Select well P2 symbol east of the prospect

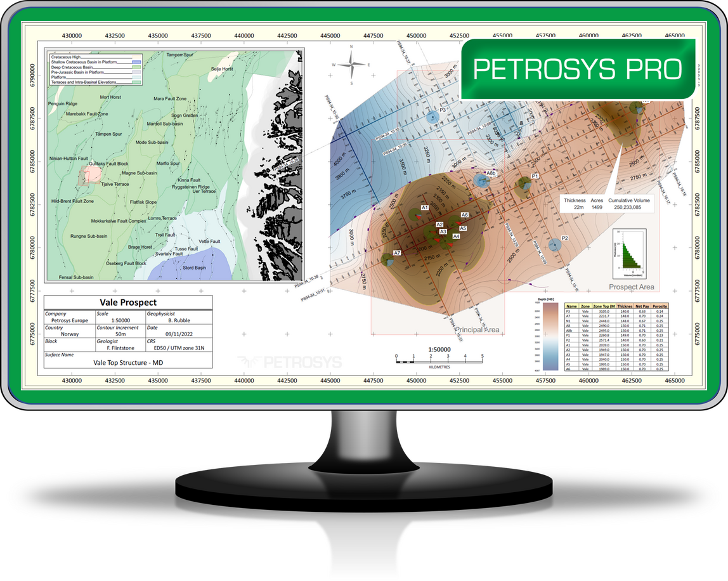[x=554, y=245]
